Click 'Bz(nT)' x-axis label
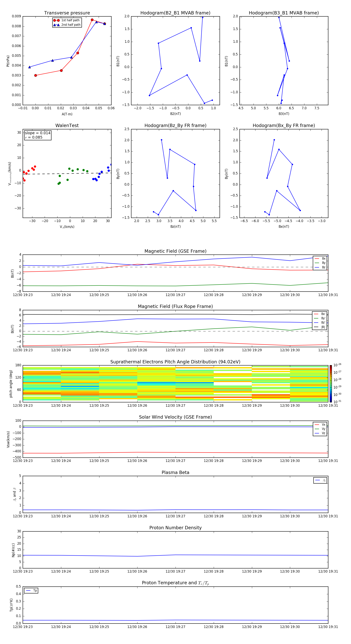 click(175, 227)
